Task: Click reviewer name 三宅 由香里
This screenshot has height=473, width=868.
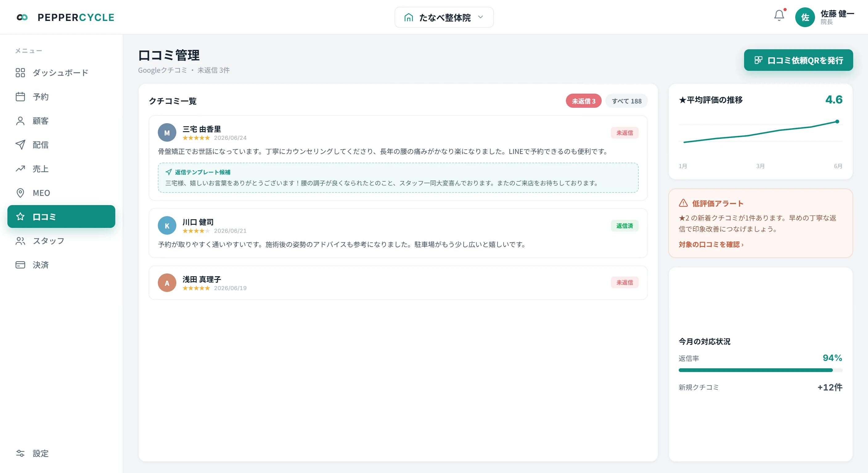Action: [202, 129]
